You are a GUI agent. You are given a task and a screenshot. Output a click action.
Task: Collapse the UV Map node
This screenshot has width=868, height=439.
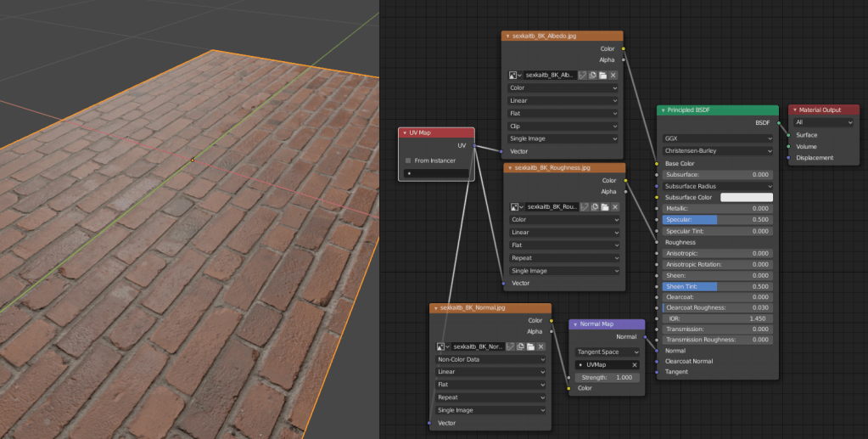pos(405,132)
